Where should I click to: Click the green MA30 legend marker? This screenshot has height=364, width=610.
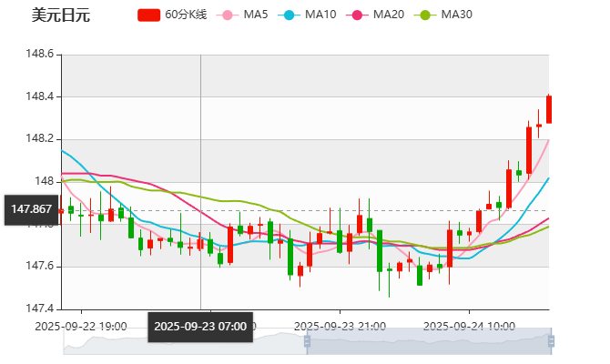point(424,15)
